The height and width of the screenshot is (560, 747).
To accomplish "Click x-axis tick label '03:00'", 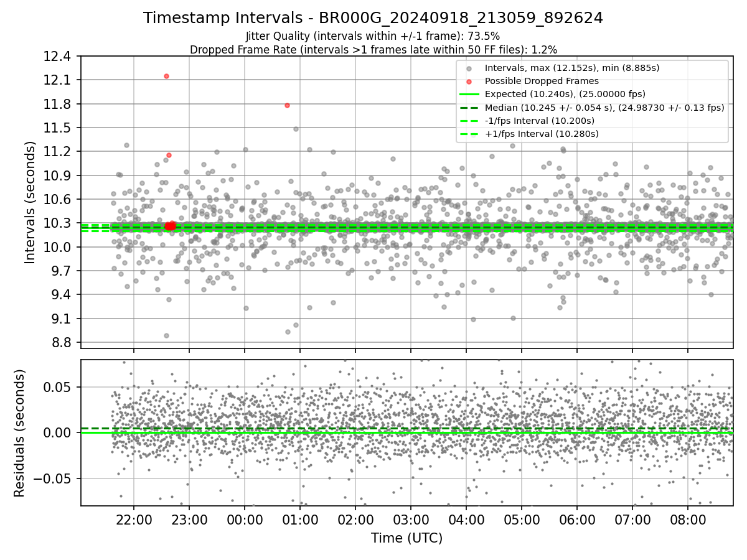I will click(411, 520).
